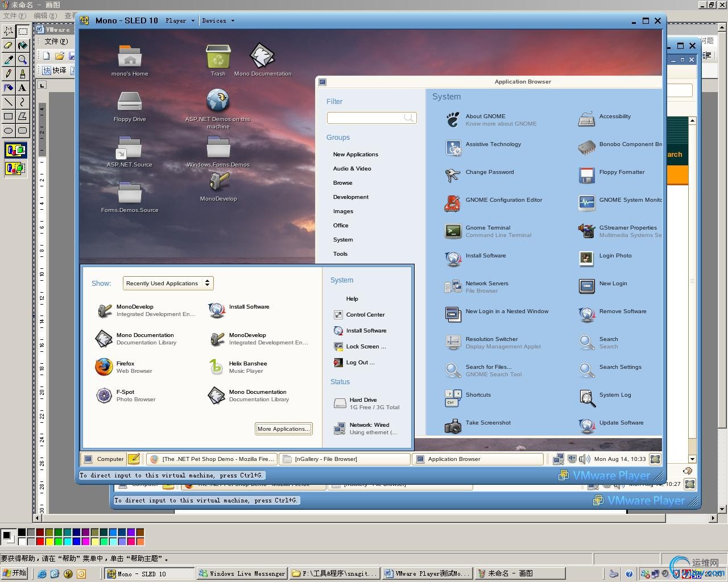
Task: Launch Helix Banshee Music Player
Action: click(237, 367)
